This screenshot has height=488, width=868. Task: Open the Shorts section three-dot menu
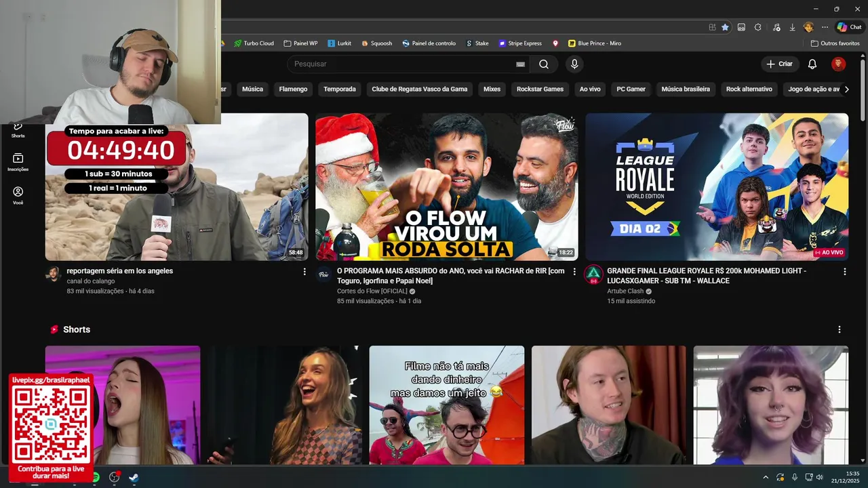coord(840,329)
